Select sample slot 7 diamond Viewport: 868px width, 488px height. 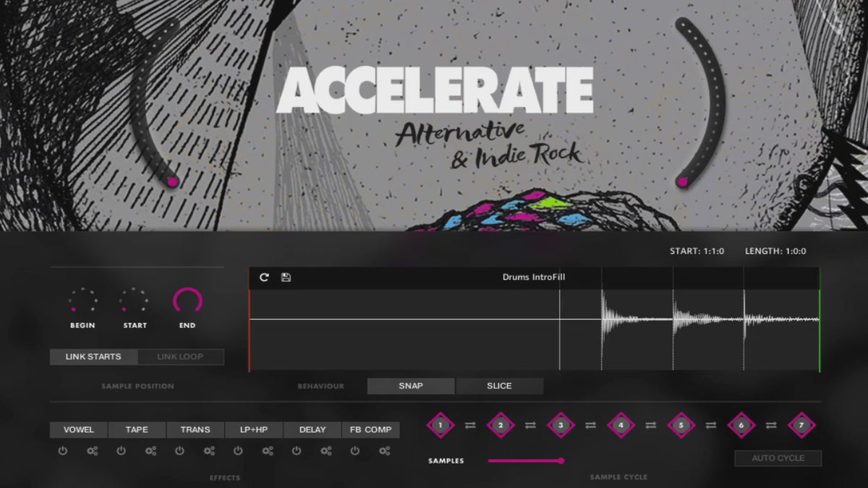click(x=801, y=425)
